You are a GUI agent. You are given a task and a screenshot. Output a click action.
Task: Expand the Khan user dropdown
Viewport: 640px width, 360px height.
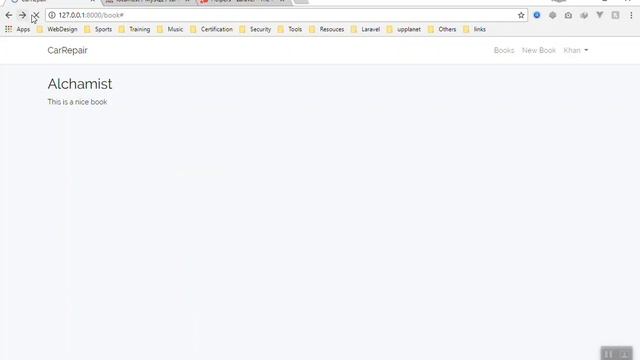[x=576, y=50]
